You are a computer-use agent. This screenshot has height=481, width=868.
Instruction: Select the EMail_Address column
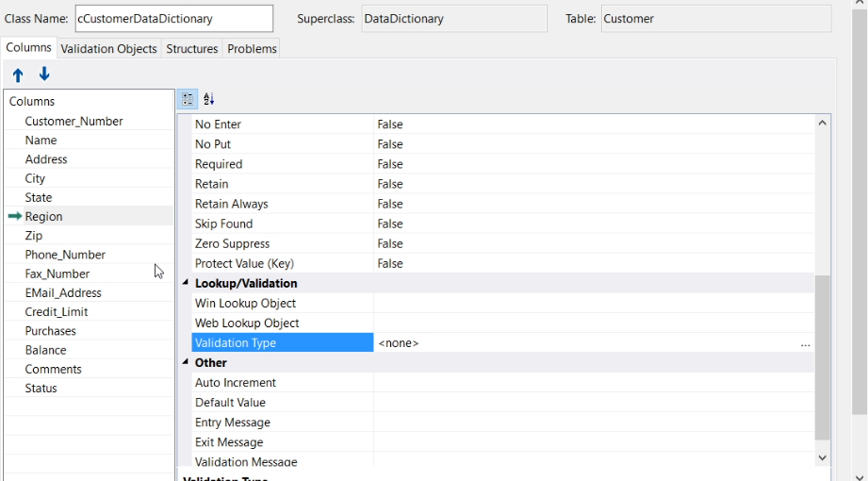(x=63, y=292)
